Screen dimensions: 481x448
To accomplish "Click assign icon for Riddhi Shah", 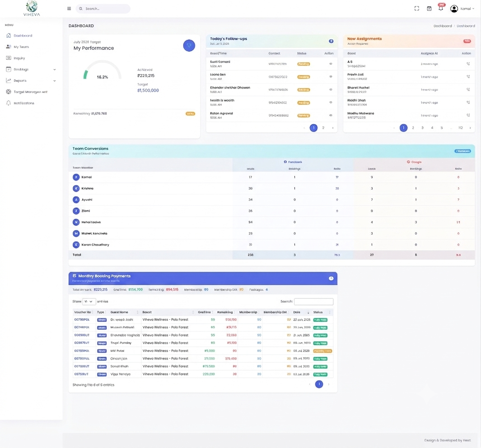I will pos(468,103).
